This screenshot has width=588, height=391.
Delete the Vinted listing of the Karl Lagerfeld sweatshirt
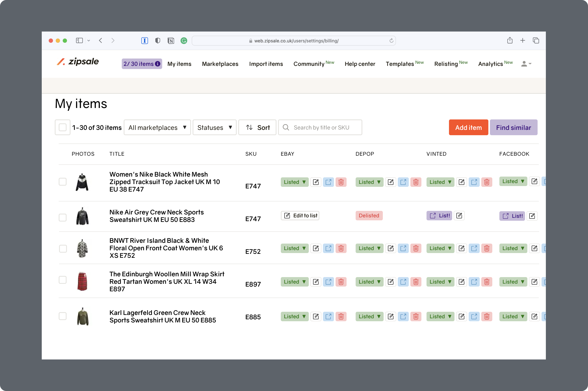point(487,317)
